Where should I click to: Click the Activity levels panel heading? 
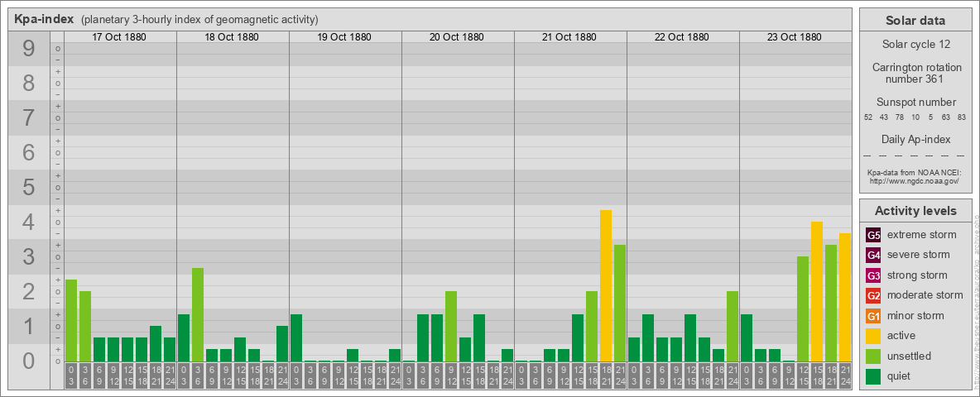click(x=915, y=211)
